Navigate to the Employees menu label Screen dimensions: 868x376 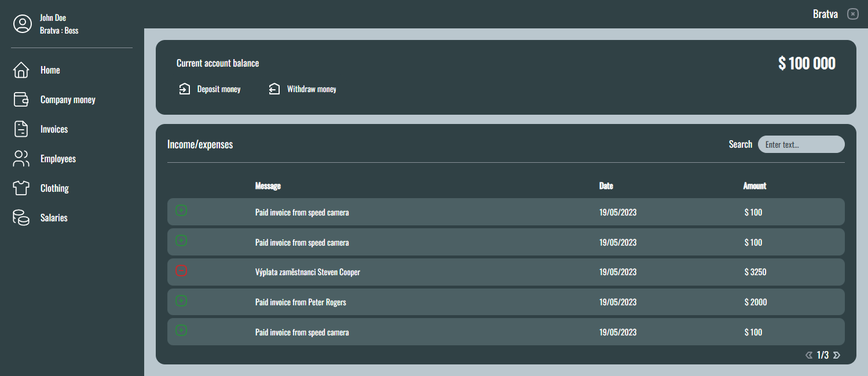pyautogui.click(x=58, y=159)
